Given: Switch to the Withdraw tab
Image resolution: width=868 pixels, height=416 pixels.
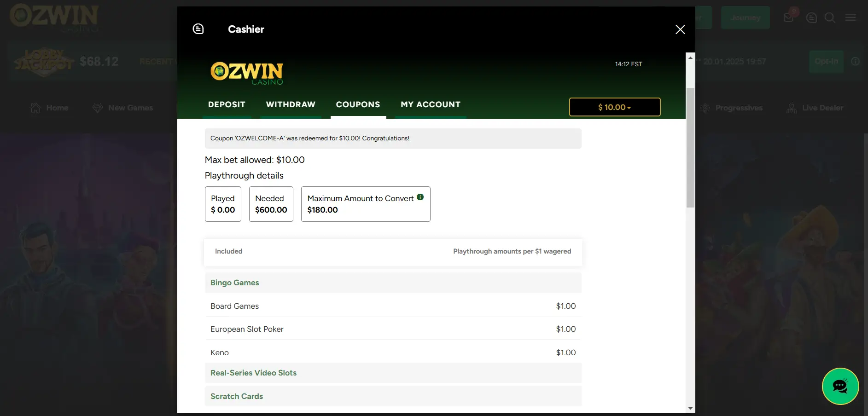Looking at the screenshot, I should tap(291, 104).
